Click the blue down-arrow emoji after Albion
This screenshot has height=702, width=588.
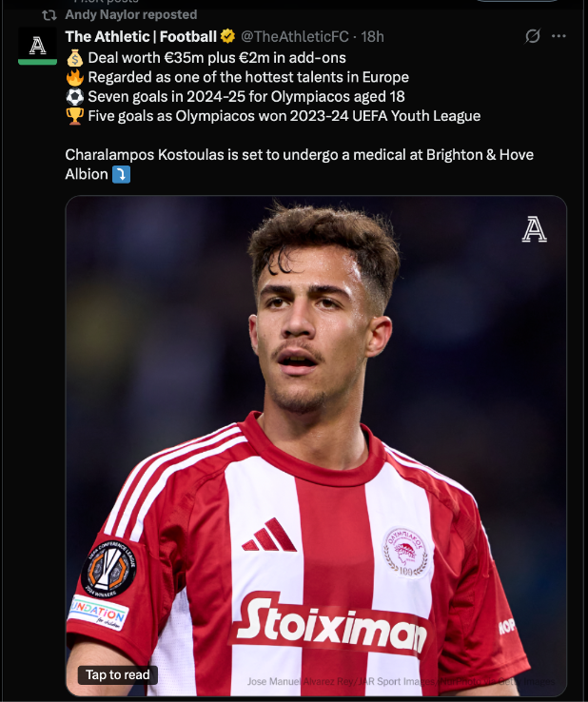click(x=121, y=174)
